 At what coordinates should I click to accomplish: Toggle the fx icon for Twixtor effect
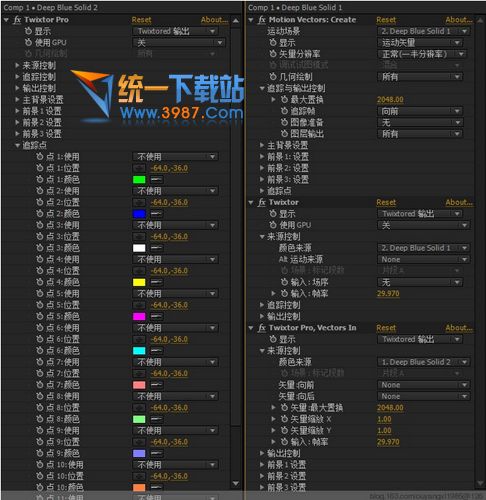point(262,202)
